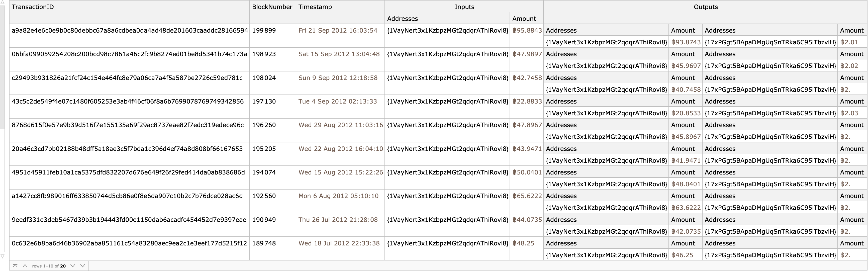Click the 'rows 1–10 of 20' indicator
The image size is (868, 271).
coord(49,266)
